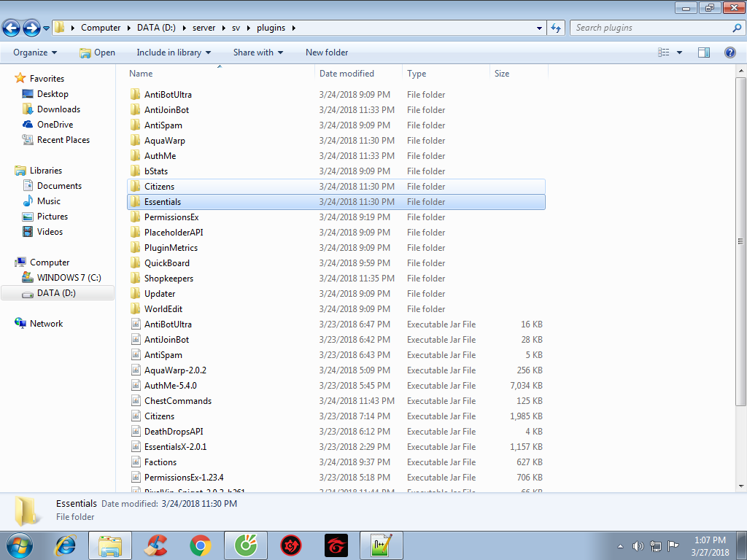747x560 pixels.
Task: Open Help with the question mark icon
Action: click(x=729, y=52)
